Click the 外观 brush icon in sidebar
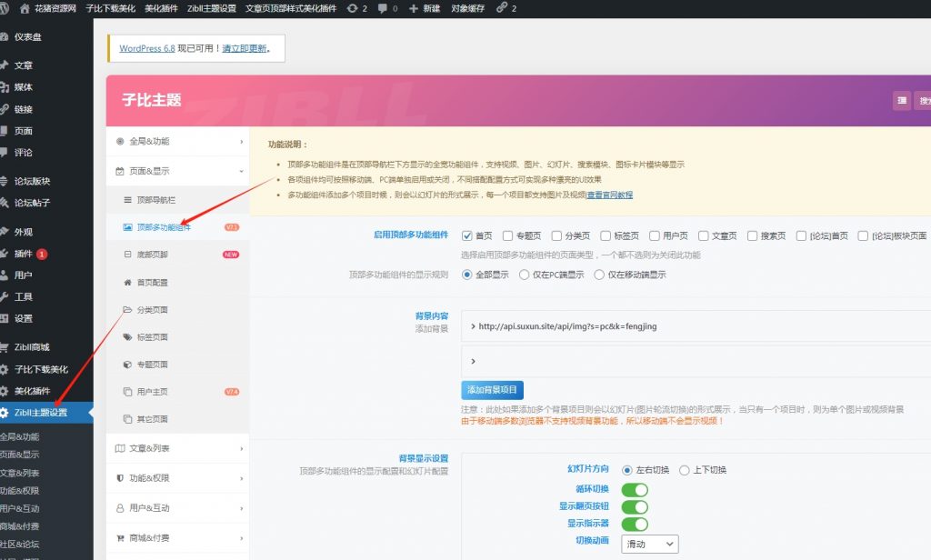This screenshot has width=931, height=560. pyautogui.click(x=5, y=232)
